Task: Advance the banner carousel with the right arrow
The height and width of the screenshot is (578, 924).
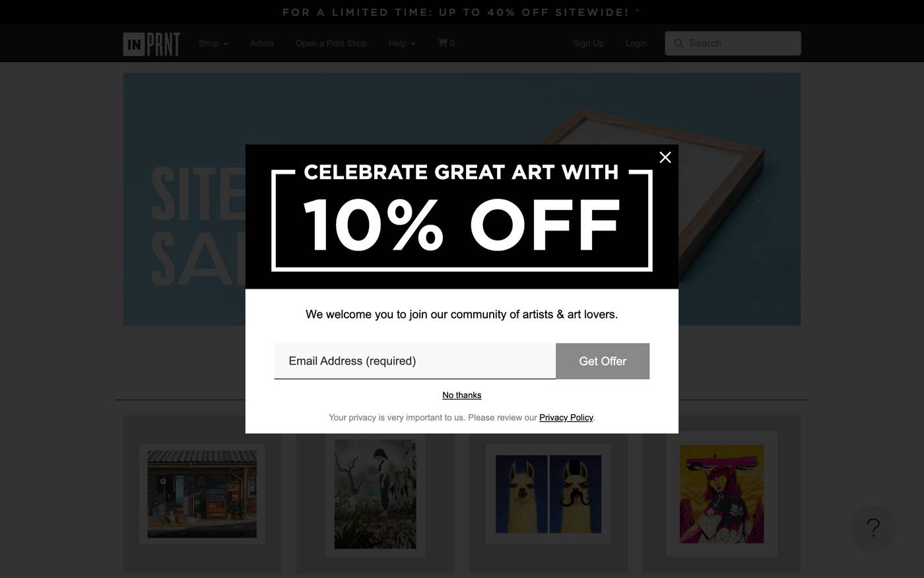Action: click(756, 200)
